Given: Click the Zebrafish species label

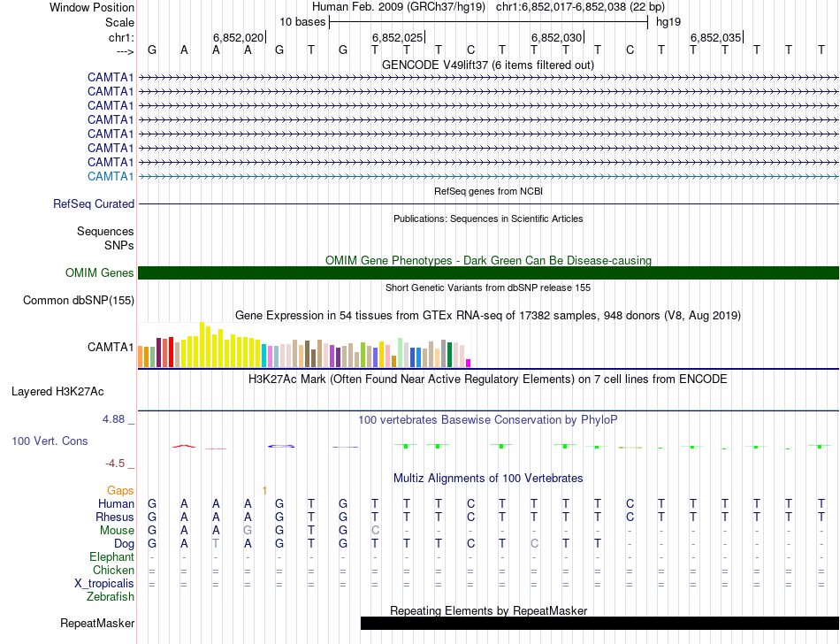Looking at the screenshot, I should 111,597.
